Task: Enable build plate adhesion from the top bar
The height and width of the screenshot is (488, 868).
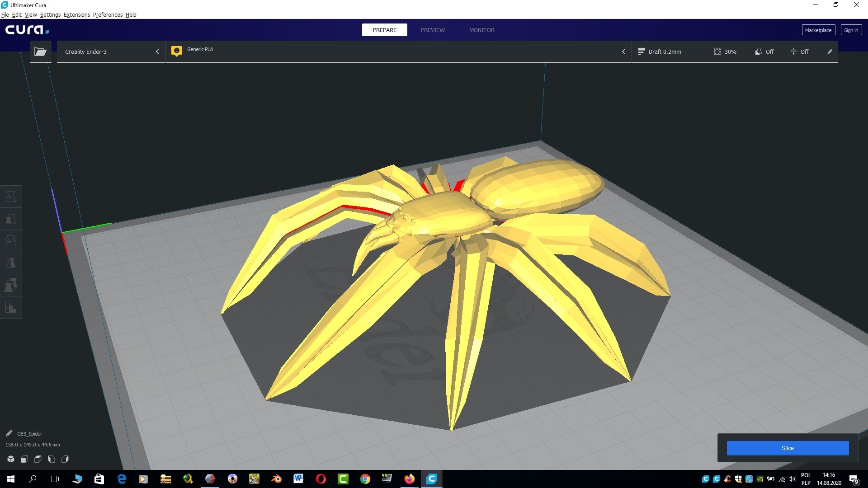Action: pos(800,52)
